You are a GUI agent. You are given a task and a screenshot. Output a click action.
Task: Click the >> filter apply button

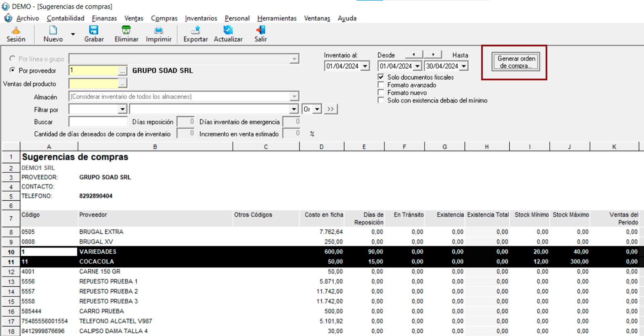click(331, 109)
